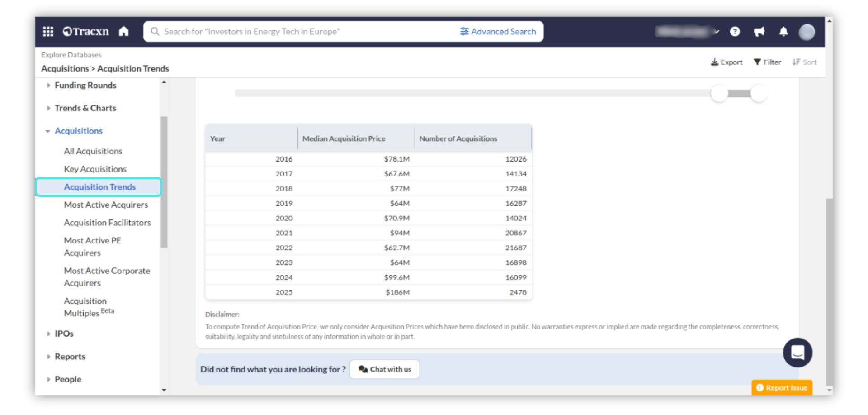Collapse the Acquisitions section
The height and width of the screenshot is (415, 868).
click(48, 131)
